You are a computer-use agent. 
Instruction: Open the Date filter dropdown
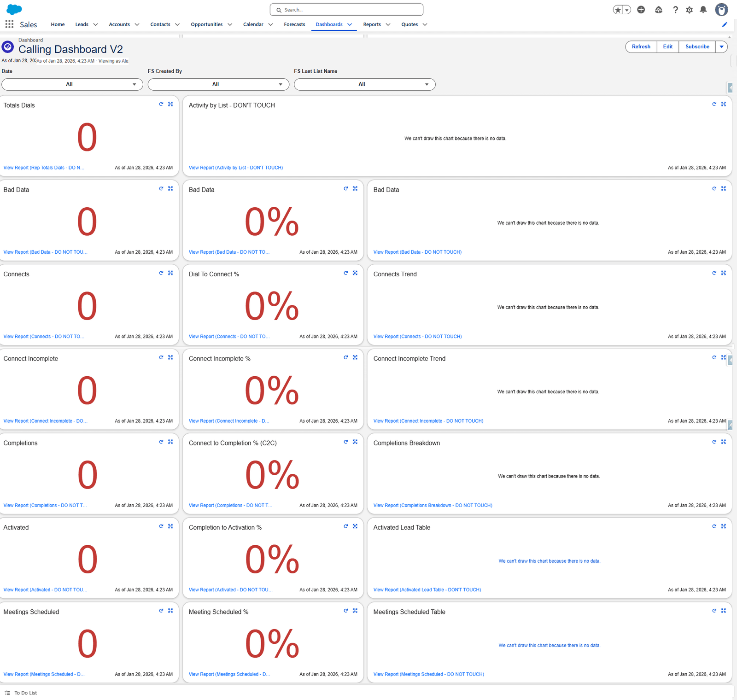pyautogui.click(x=72, y=84)
